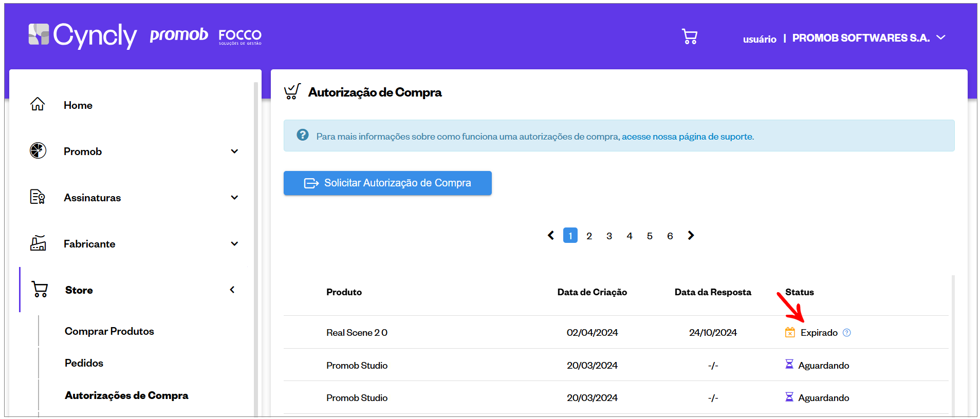Click the 24/10/2024 response date
The width and height of the screenshot is (980, 419).
click(x=713, y=333)
